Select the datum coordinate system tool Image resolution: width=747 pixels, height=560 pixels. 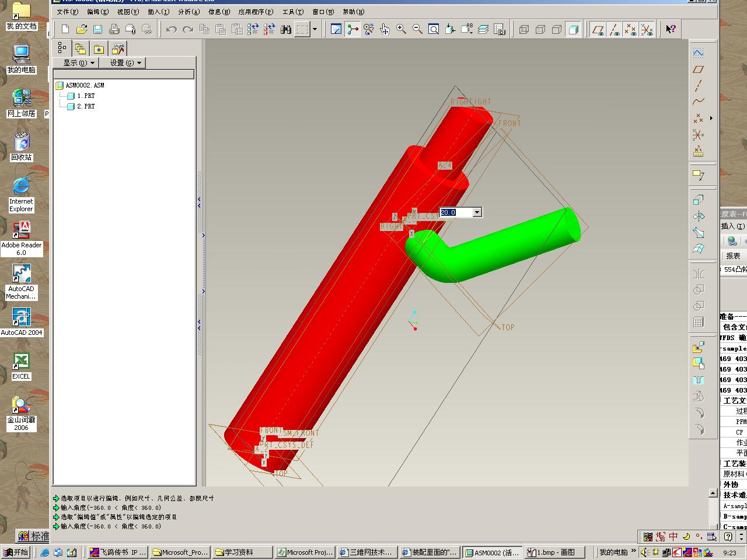pyautogui.click(x=698, y=135)
